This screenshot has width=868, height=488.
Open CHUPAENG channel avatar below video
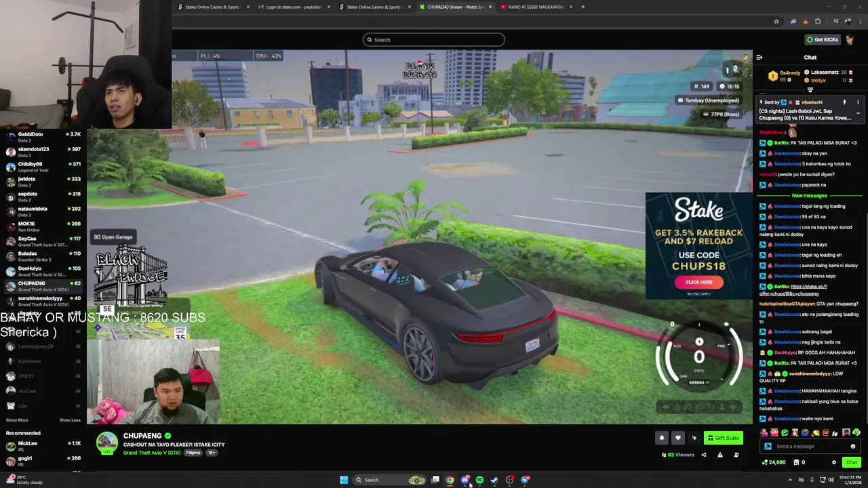point(106,443)
